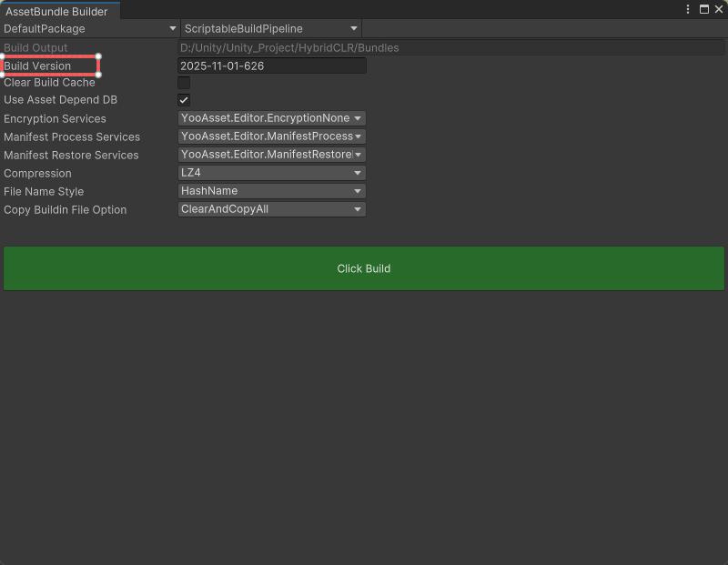728x565 pixels.
Task: Click the Use Asset Depend DB label
Action: tap(60, 100)
